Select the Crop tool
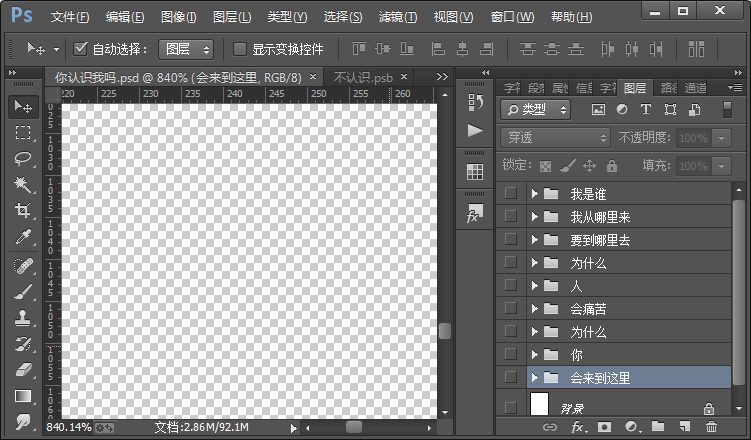 pyautogui.click(x=23, y=210)
